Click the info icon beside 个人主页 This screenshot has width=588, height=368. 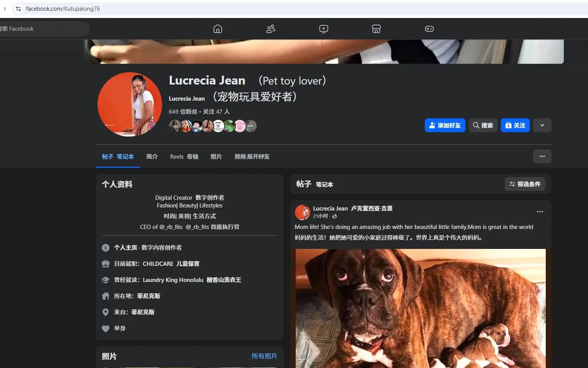pyautogui.click(x=106, y=248)
